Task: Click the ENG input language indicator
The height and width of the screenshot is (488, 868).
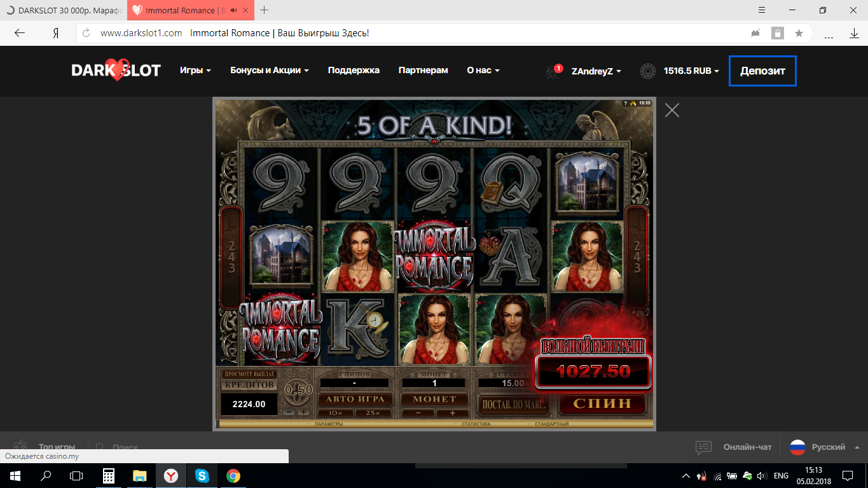Action: pos(781,475)
